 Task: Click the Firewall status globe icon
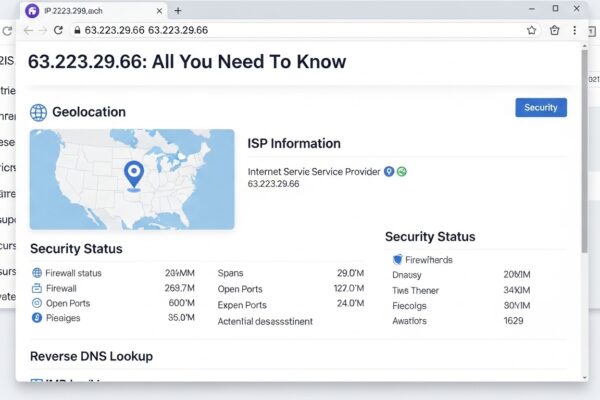coord(38,273)
